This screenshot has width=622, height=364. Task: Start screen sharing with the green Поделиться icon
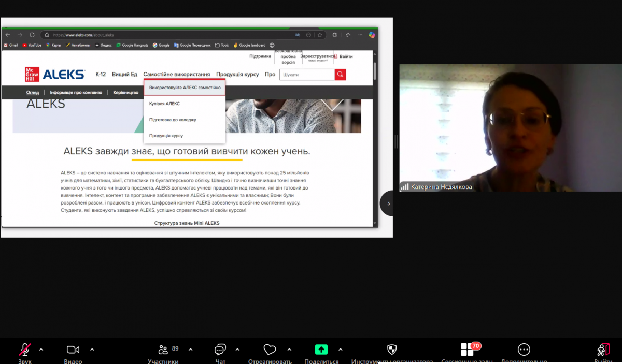321,350
